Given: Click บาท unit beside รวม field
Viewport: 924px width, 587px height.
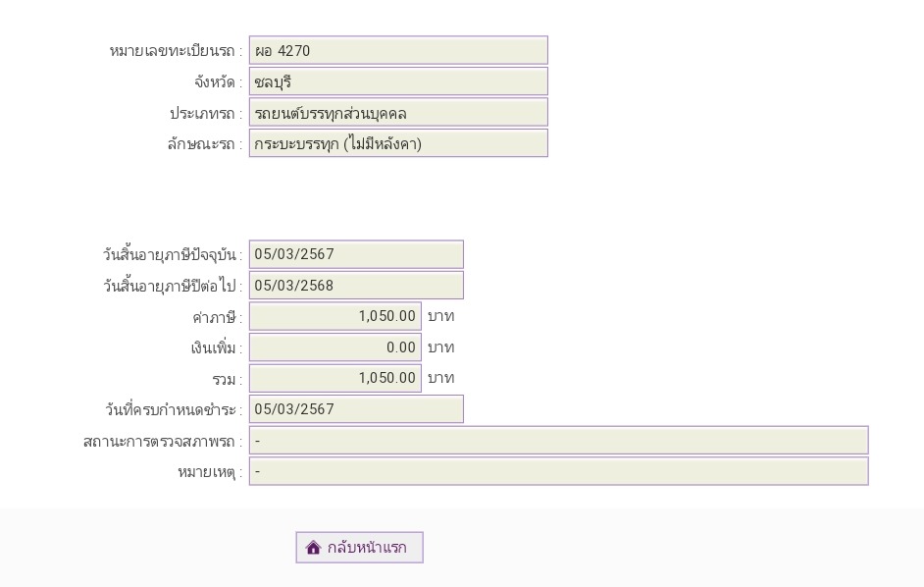Looking at the screenshot, I should (440, 378).
